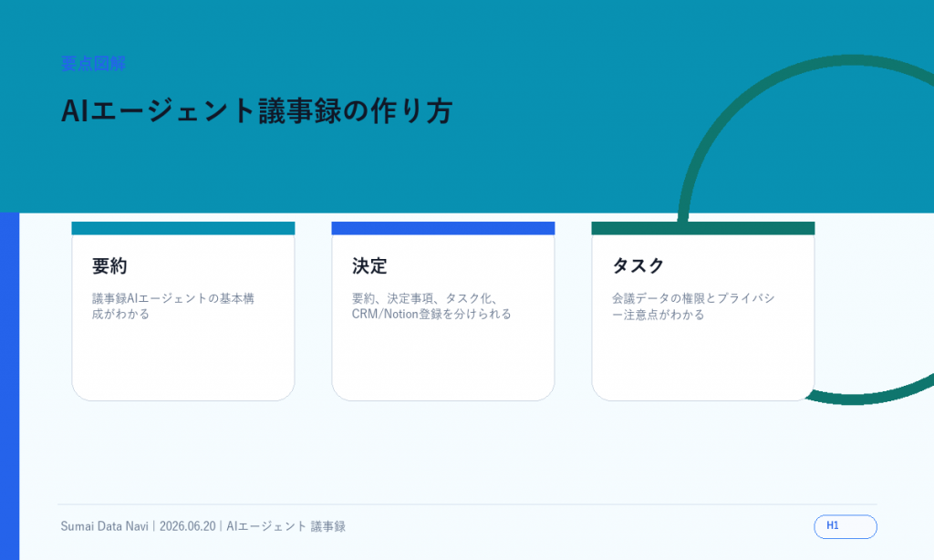The height and width of the screenshot is (560, 934).
Task: Click footer text AIエージェント 議事録
Action: (285, 526)
